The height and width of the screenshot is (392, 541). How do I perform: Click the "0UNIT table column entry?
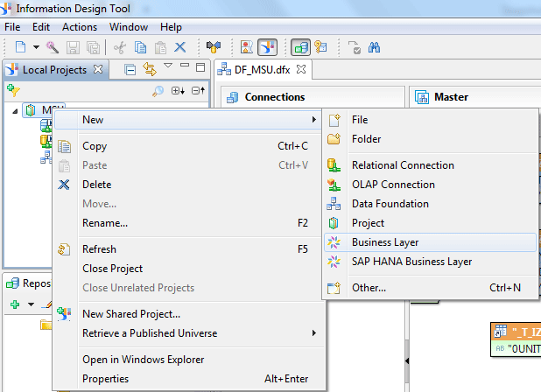(517, 349)
